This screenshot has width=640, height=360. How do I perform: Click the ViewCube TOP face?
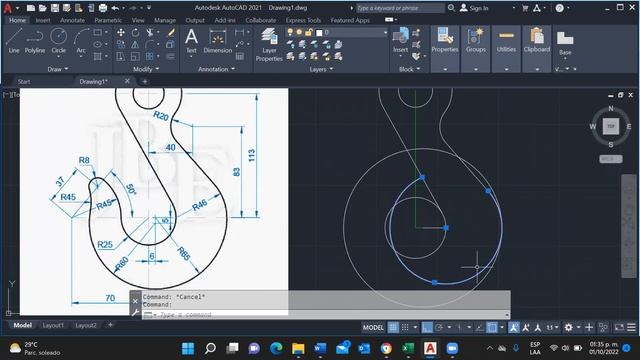click(x=611, y=126)
